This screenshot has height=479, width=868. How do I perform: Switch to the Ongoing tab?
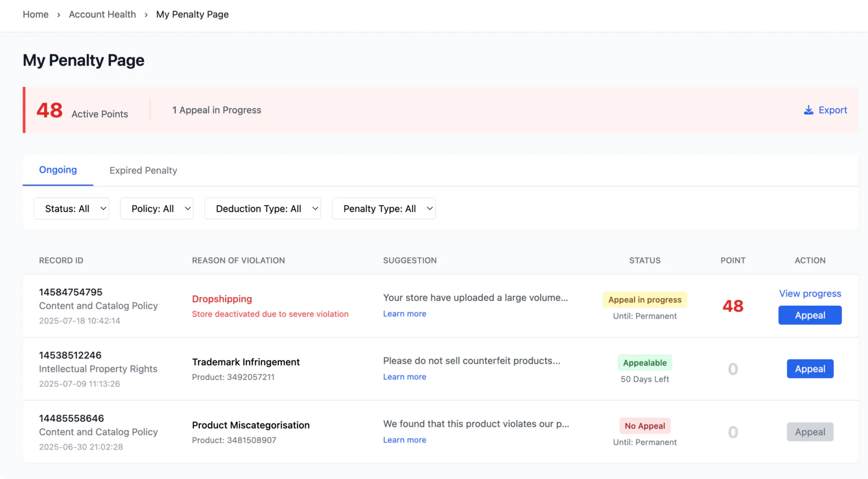(58, 170)
